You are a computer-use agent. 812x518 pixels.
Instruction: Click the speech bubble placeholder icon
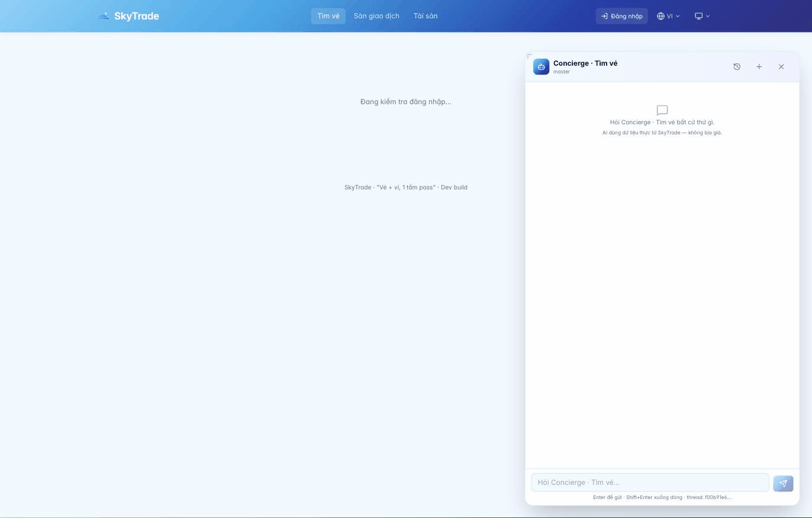tap(662, 110)
